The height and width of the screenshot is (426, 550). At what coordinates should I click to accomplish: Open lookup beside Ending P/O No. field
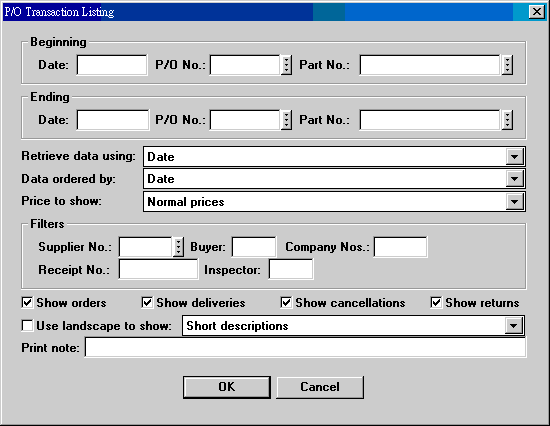(287, 120)
